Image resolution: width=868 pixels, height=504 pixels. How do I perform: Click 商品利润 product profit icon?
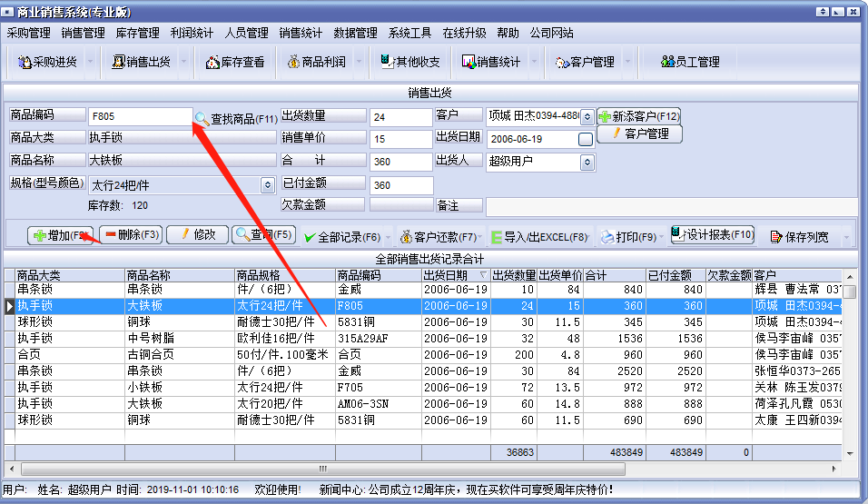293,62
